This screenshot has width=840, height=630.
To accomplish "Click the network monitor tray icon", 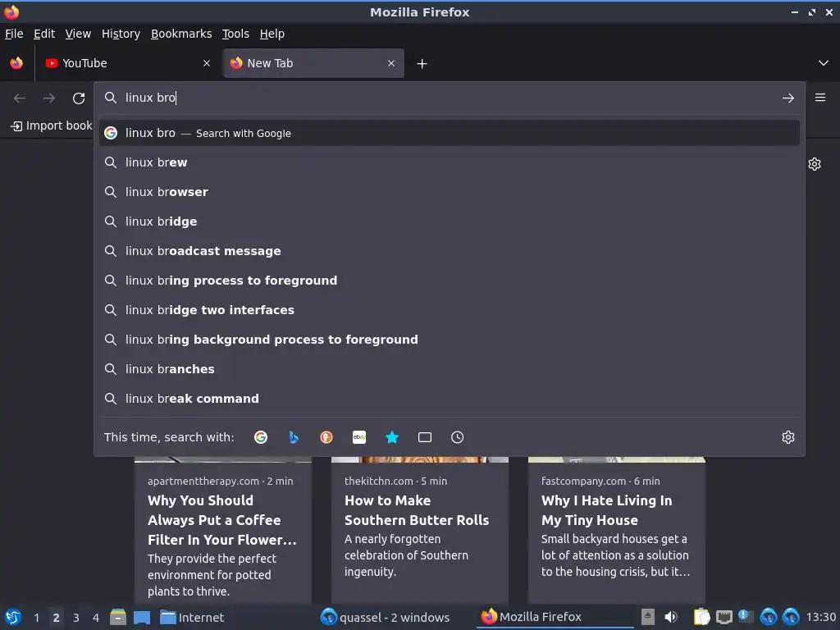I will pyautogui.click(x=724, y=617).
